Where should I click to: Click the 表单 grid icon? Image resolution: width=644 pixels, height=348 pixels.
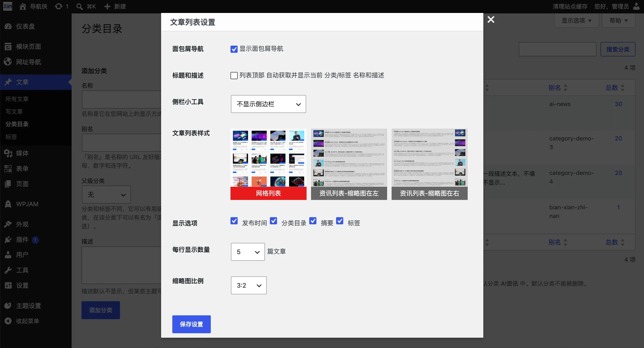(8, 169)
